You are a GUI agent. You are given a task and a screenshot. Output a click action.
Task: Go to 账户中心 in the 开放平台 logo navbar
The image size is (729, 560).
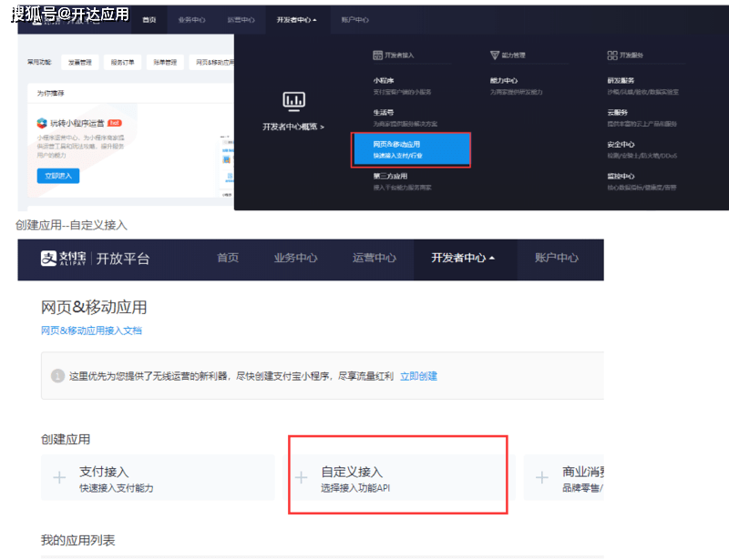point(557,258)
